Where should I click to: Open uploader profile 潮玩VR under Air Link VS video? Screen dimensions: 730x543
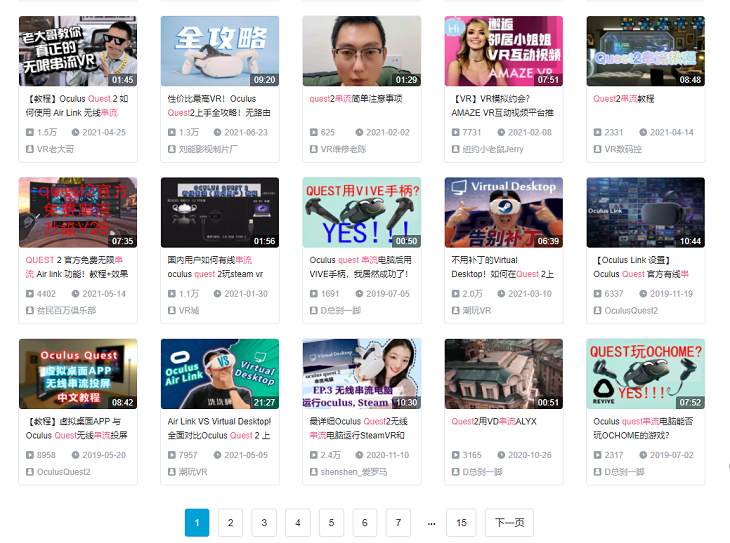coord(193,472)
